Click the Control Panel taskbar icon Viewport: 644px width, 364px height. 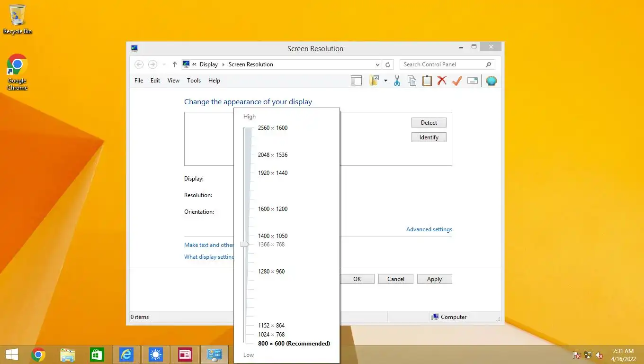pyautogui.click(x=215, y=355)
